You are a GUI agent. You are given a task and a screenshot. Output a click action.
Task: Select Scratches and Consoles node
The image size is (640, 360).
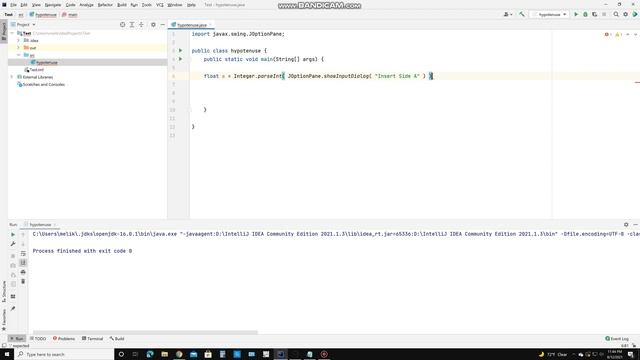coord(41,84)
